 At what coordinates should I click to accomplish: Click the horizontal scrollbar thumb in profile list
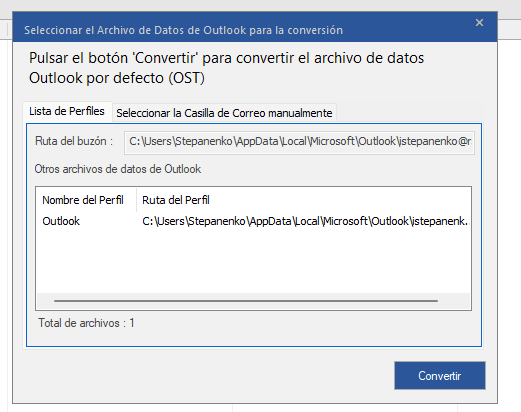click(246, 301)
